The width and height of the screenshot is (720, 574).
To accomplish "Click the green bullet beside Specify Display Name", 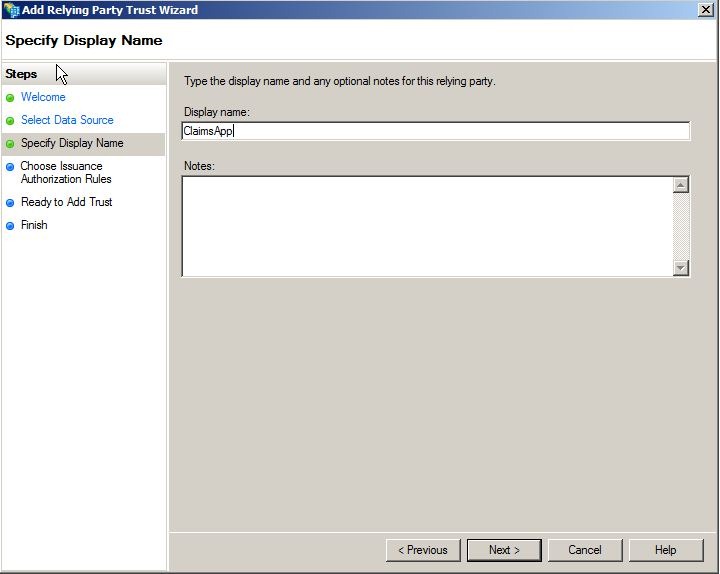I will [x=10, y=144].
